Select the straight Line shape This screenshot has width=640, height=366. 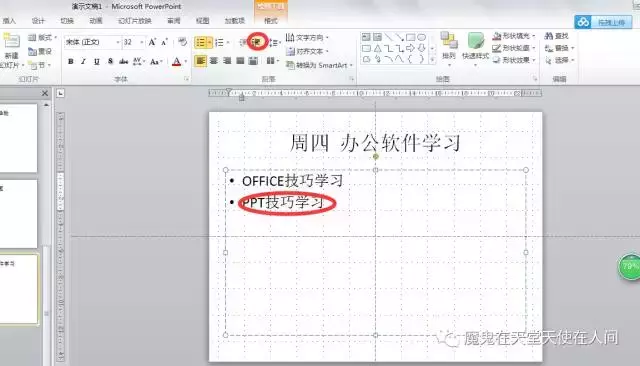[388, 37]
